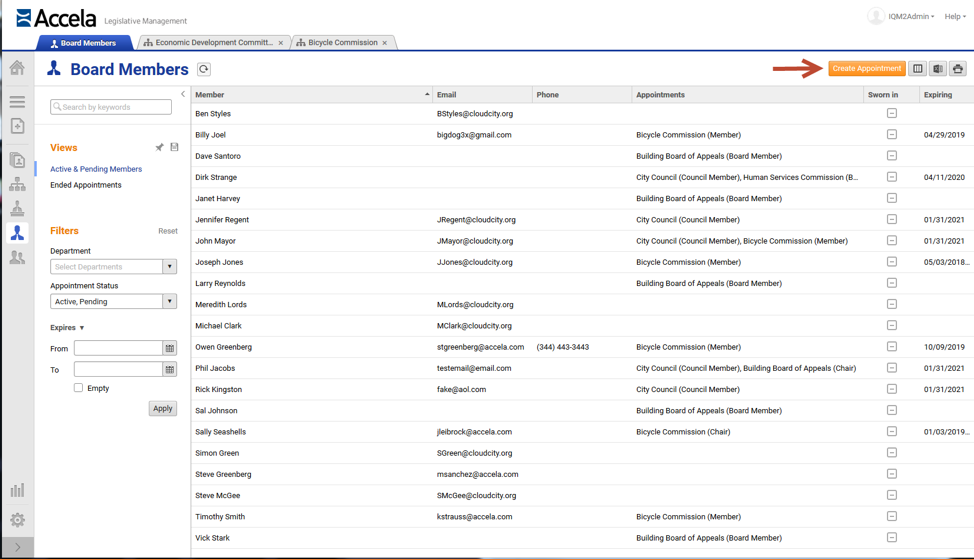Toggle Sworn in box for Phil Jacobs
The width and height of the screenshot is (974, 560).
pyautogui.click(x=892, y=368)
